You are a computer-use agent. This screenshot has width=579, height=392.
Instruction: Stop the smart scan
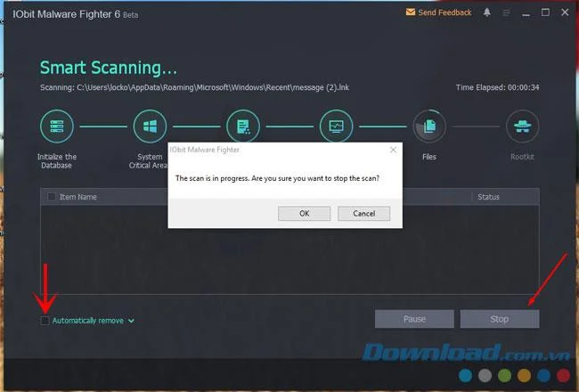[499, 319]
